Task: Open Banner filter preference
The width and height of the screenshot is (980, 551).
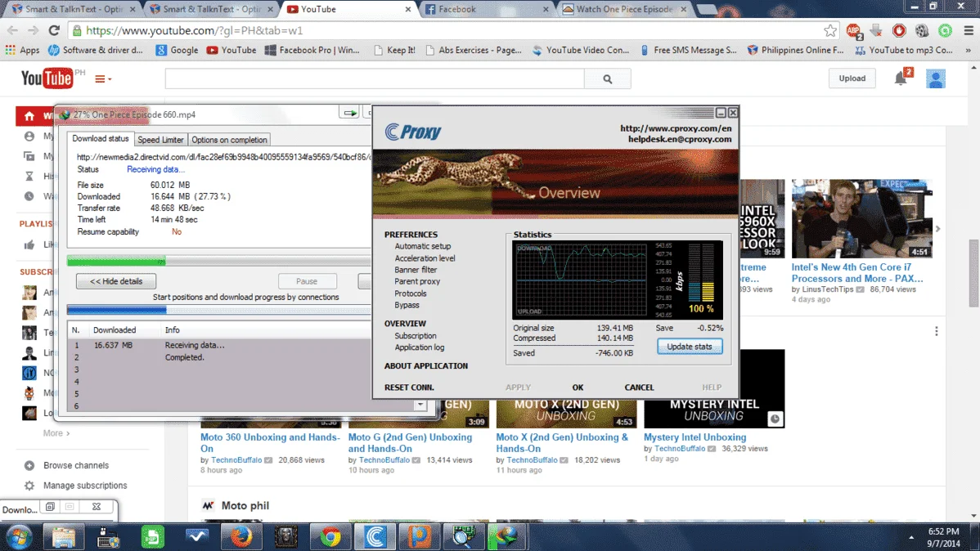Action: click(416, 270)
